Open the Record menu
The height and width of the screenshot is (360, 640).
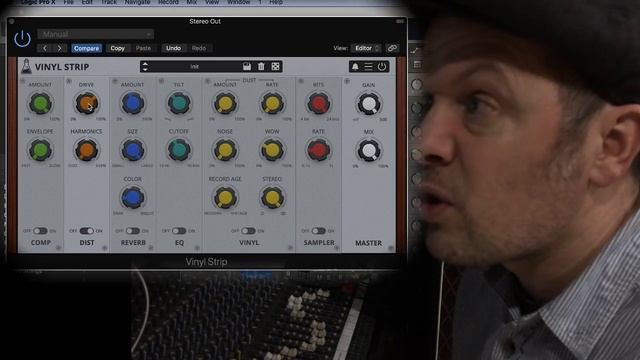(x=168, y=2)
